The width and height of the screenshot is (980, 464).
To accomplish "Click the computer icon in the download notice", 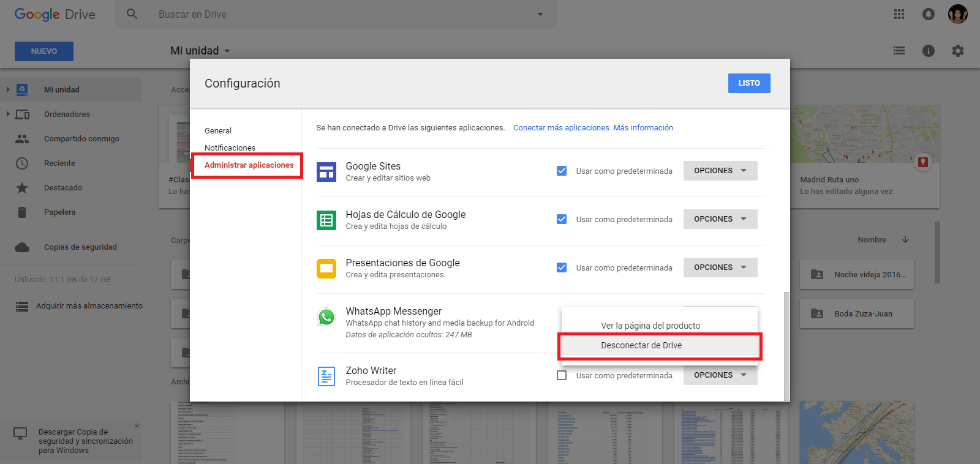I will [x=20, y=433].
